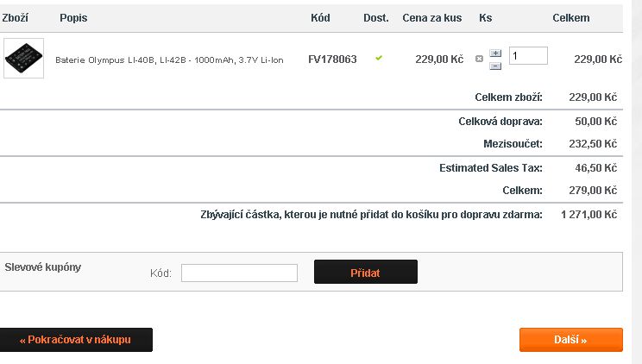Viewport: 642px width, 364px height.
Task: Open the Olympus battery product thumbnail
Action: (24, 58)
